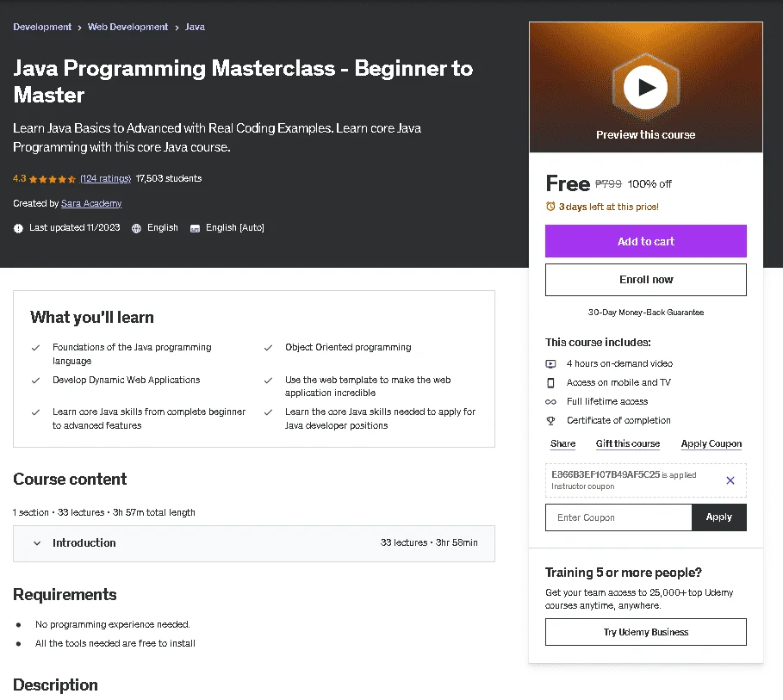Click the Apply coupon button
Viewport: 783px width, 700px height.
pos(719,517)
